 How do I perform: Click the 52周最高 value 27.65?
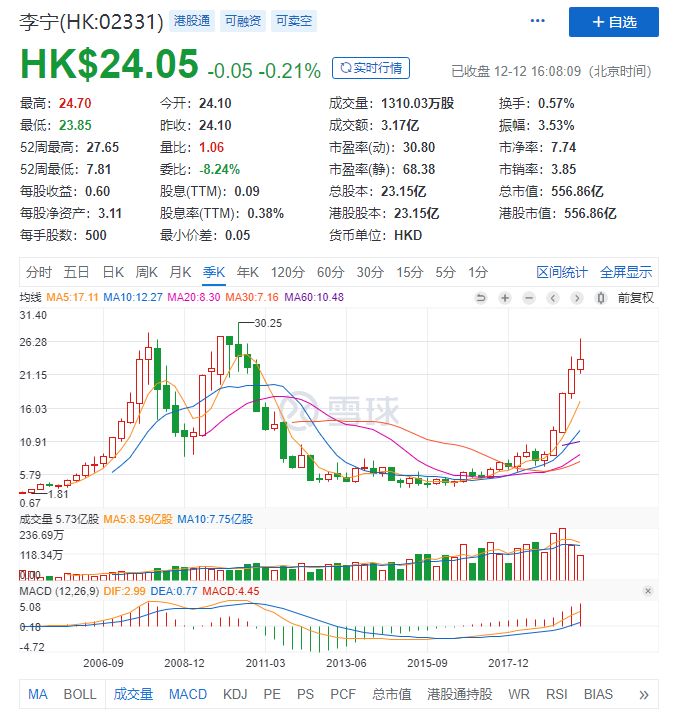point(103,147)
